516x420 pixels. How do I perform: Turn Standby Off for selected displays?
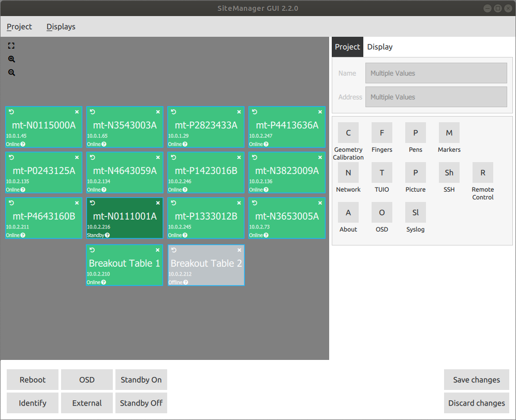[x=141, y=403]
